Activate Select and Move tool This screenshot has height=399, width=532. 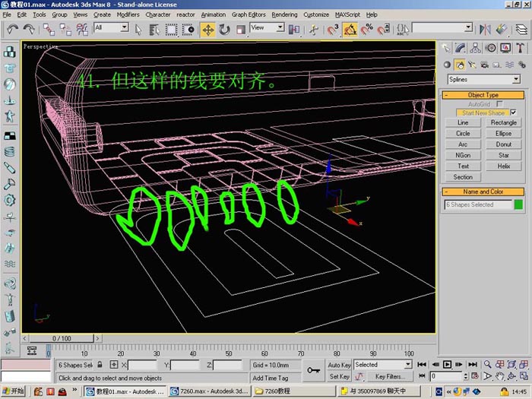tap(207, 30)
